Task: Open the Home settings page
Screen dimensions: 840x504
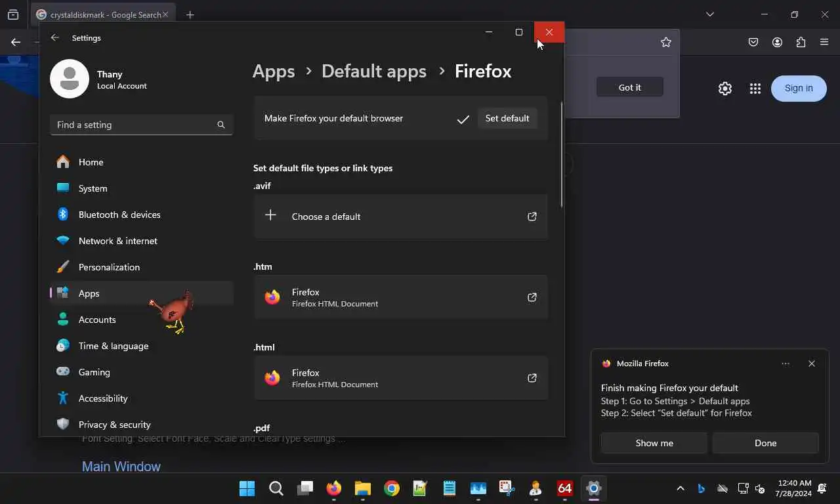Action: pos(141,162)
